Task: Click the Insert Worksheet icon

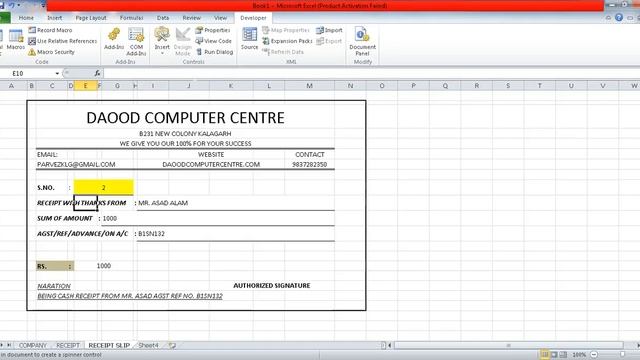Action: (x=172, y=345)
